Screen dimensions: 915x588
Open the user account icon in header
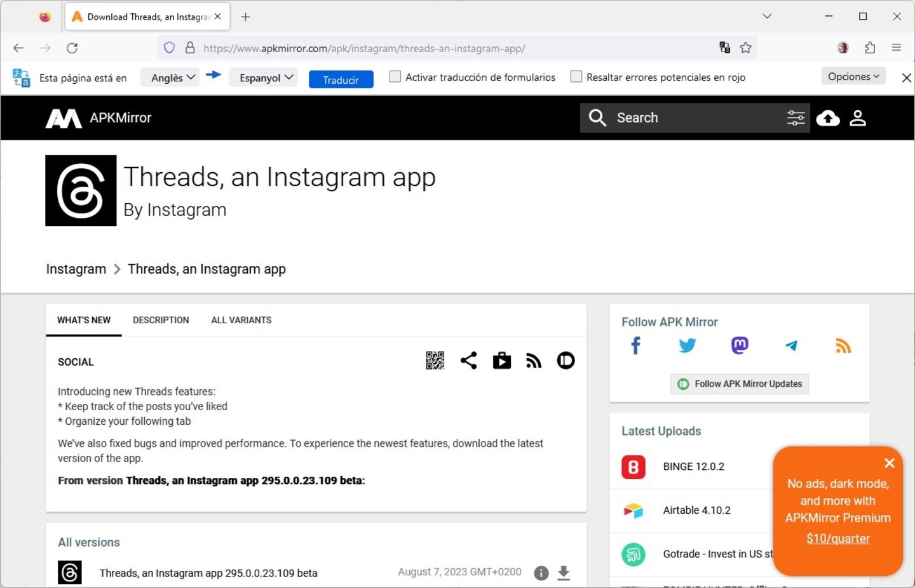(x=858, y=118)
